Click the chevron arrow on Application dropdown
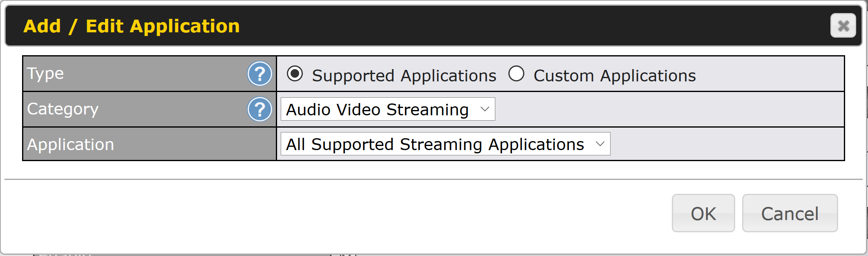The width and height of the screenshot is (868, 256). [x=600, y=144]
